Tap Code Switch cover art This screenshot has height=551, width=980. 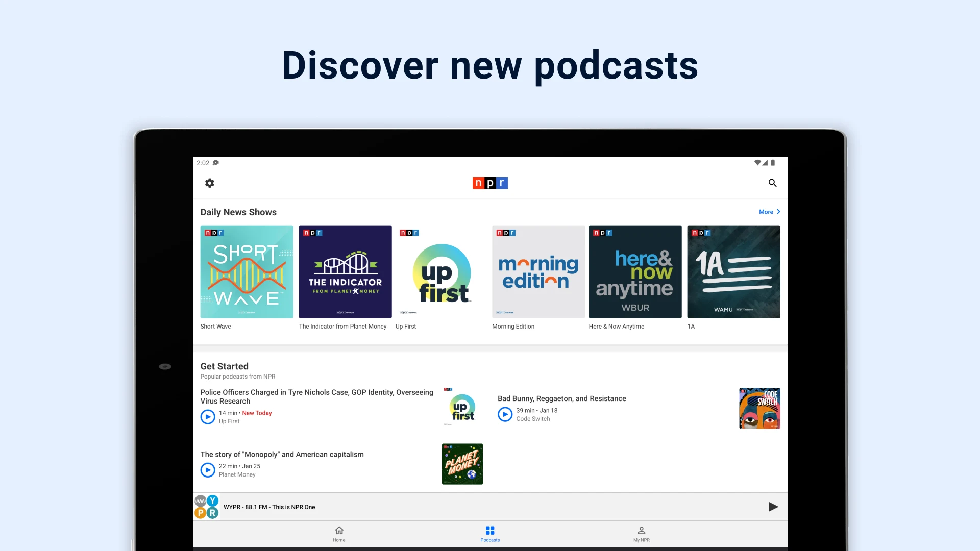[x=759, y=408]
